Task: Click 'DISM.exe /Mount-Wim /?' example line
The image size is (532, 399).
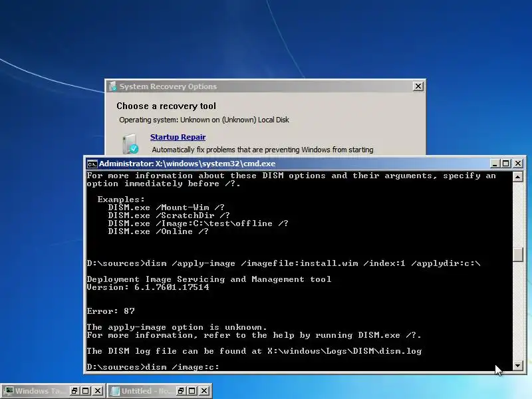Action: [x=166, y=207]
